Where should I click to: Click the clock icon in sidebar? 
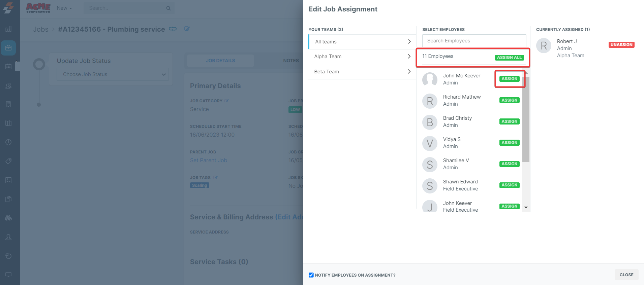8,142
